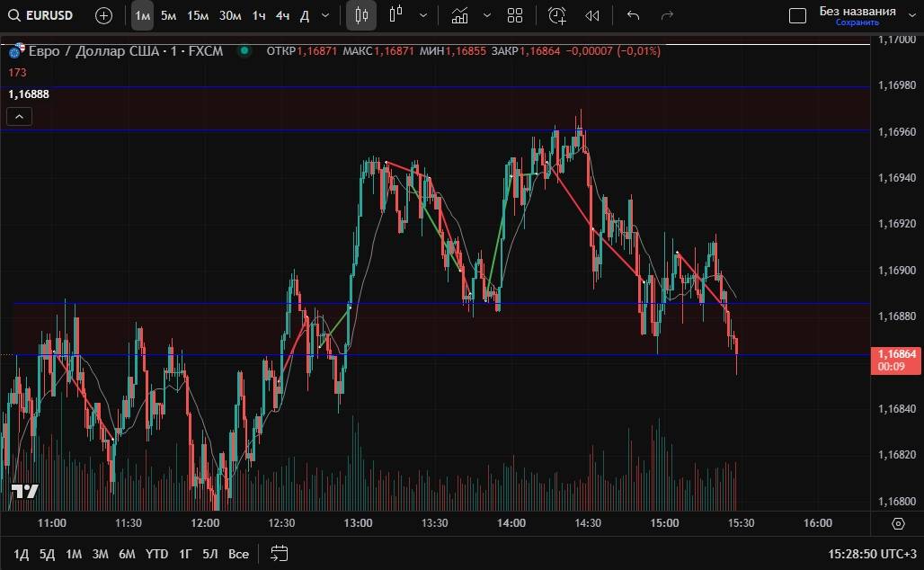
Task: Open the go-to-date calendar icon
Action: pos(280,554)
